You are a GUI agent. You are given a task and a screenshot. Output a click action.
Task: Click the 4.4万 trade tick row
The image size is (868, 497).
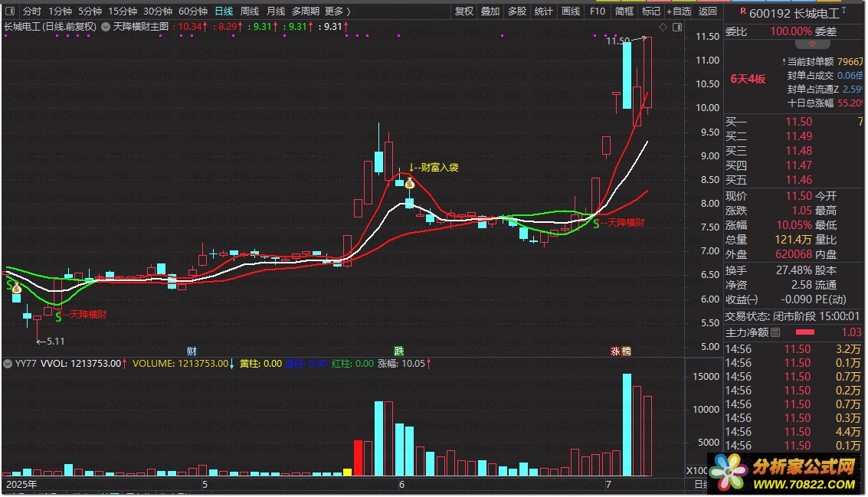point(793,432)
